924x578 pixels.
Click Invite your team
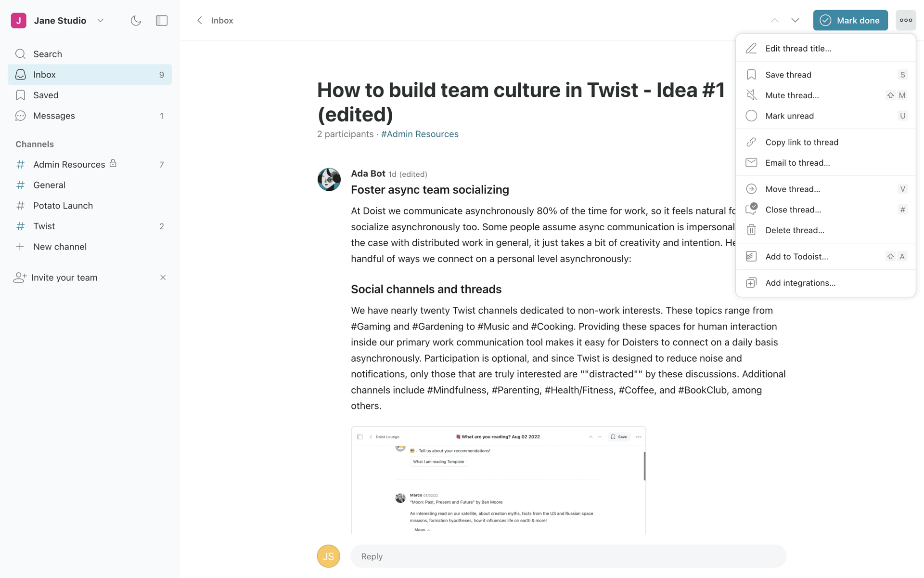[64, 277]
